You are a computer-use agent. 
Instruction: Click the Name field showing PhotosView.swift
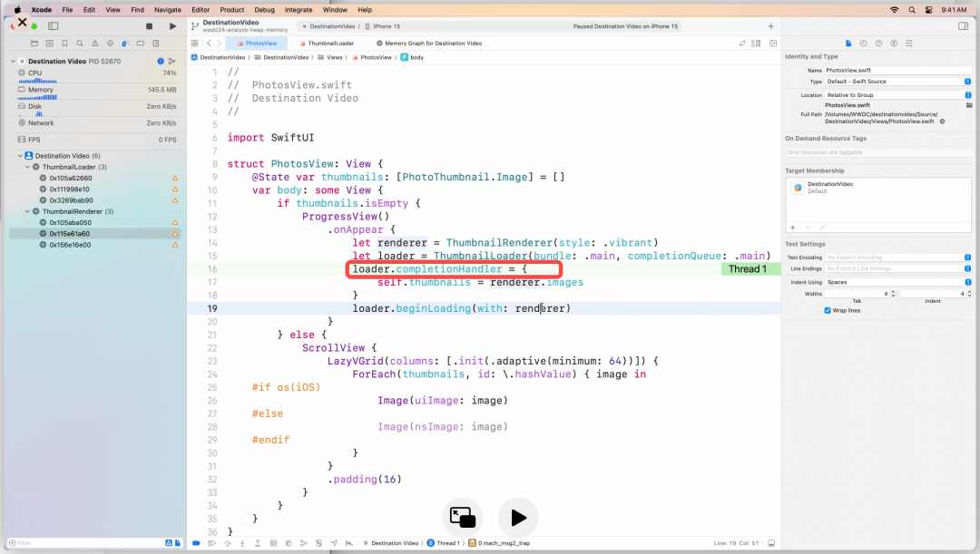[898, 71]
